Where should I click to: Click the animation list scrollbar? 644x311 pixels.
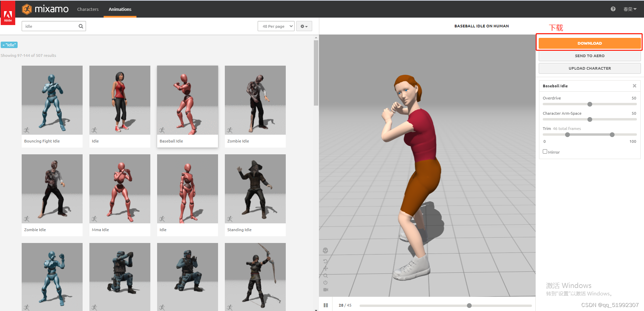tap(316, 73)
